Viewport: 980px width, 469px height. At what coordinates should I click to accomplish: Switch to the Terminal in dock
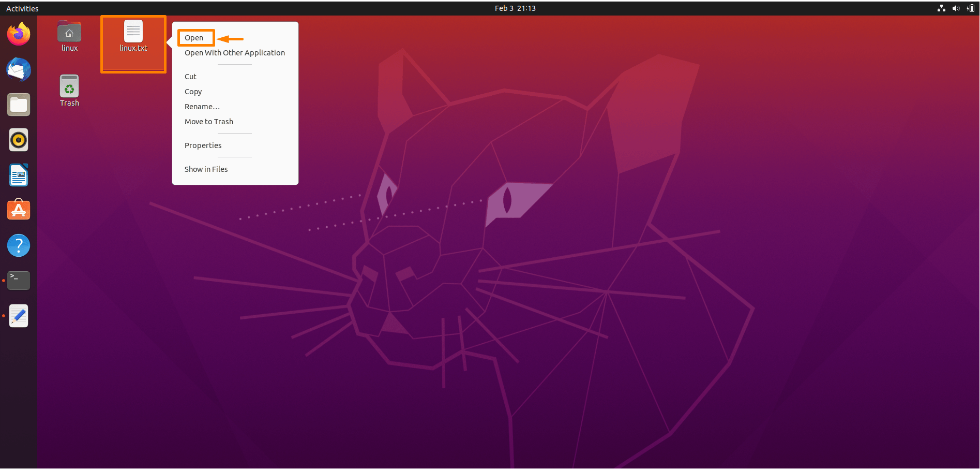pos(19,281)
